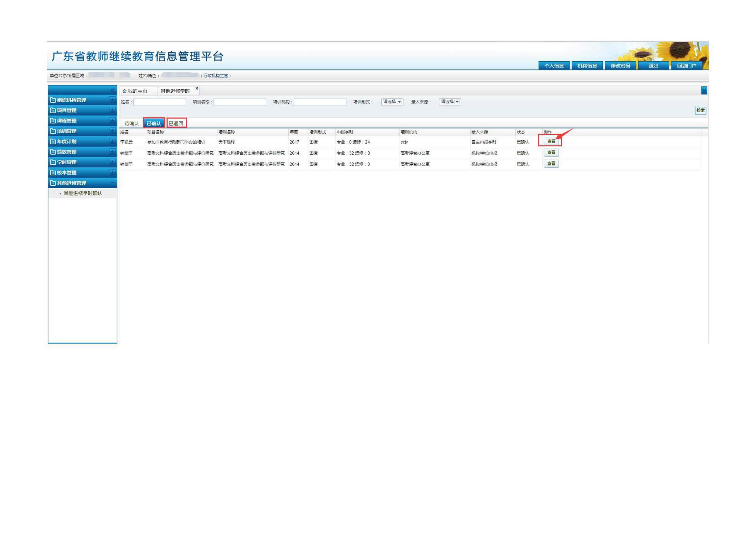Collapse 其他进修管理 using minus icon

tap(113, 183)
